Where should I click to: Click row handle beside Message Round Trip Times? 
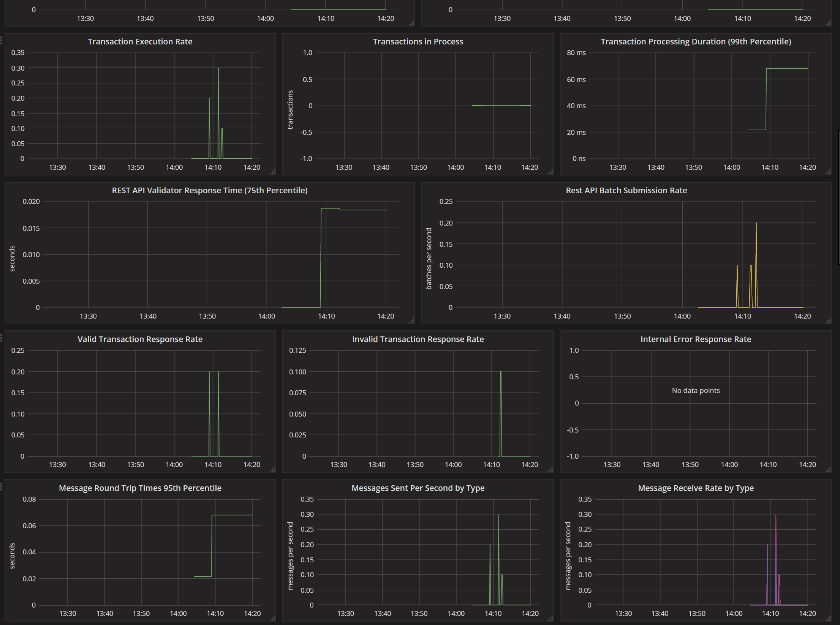click(2, 486)
